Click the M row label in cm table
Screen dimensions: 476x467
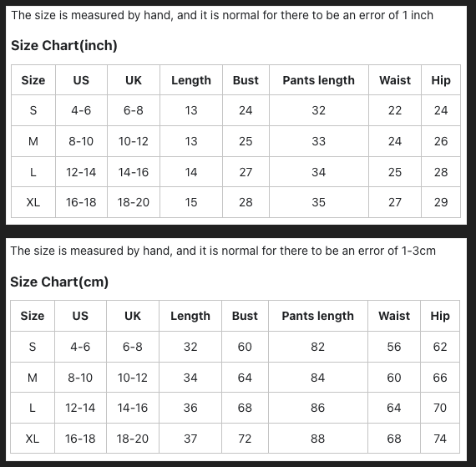click(33, 378)
